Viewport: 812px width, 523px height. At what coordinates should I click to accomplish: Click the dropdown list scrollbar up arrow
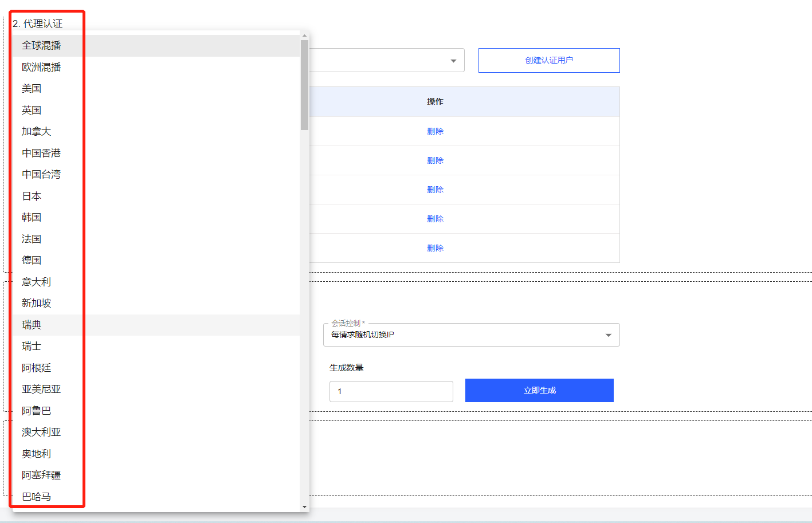[x=304, y=36]
